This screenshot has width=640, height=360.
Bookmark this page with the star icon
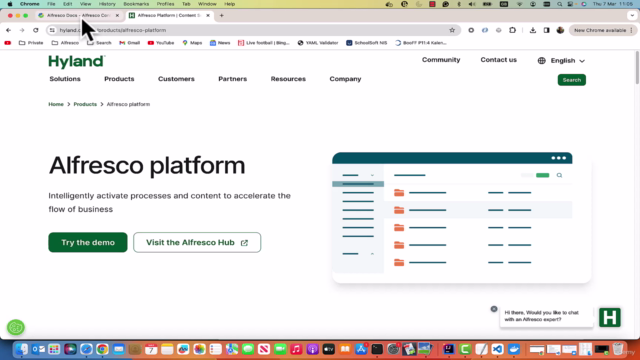[x=452, y=30]
